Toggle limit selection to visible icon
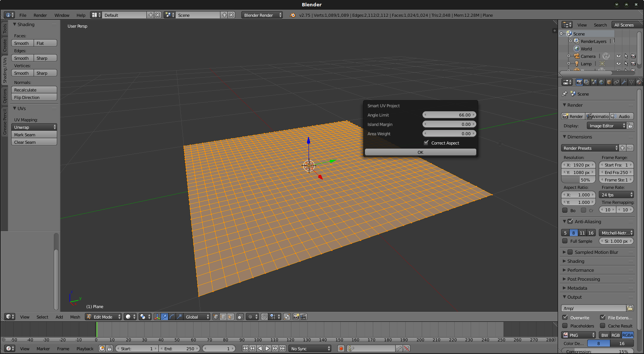Screen dimensions: 644x354 coord(240,317)
